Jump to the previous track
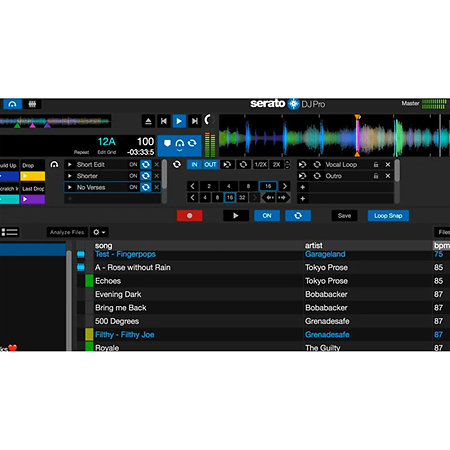Screen dimensions: 450x450 pyautogui.click(x=164, y=121)
